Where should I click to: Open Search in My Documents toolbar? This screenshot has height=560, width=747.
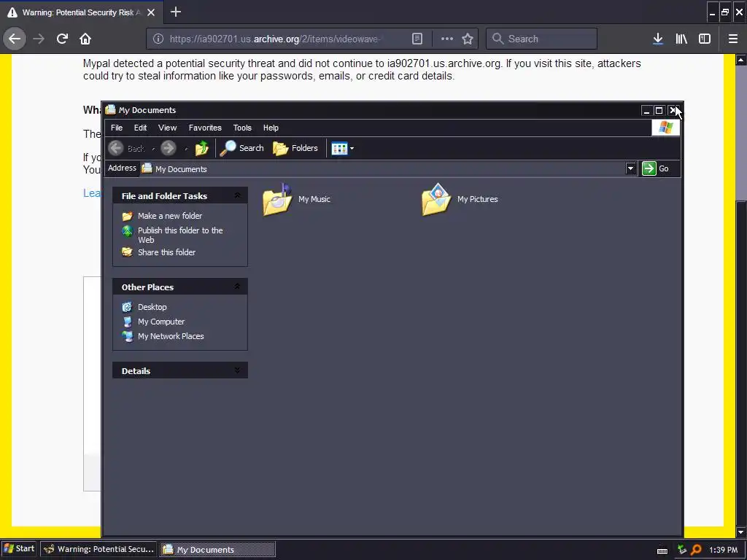coord(242,148)
